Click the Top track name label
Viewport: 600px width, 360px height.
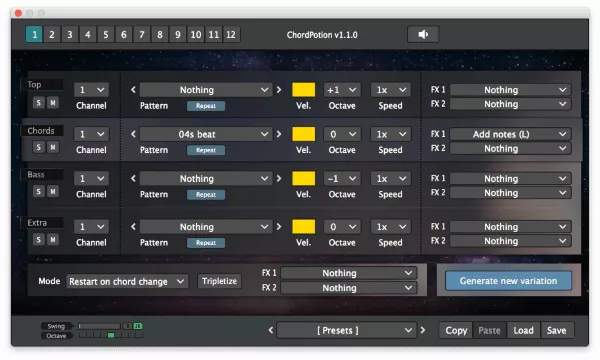coord(42,85)
